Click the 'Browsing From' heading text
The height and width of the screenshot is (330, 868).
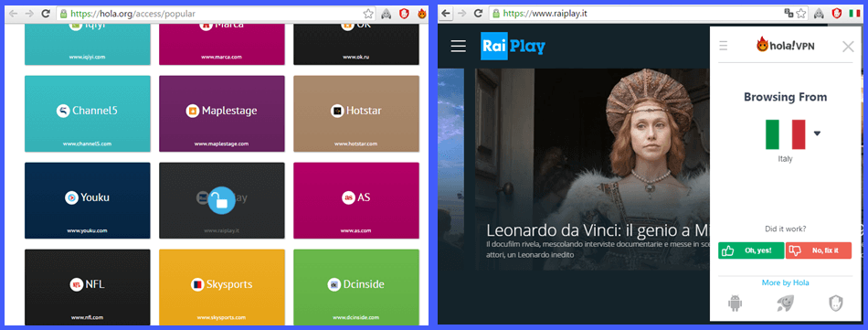pyautogui.click(x=785, y=97)
